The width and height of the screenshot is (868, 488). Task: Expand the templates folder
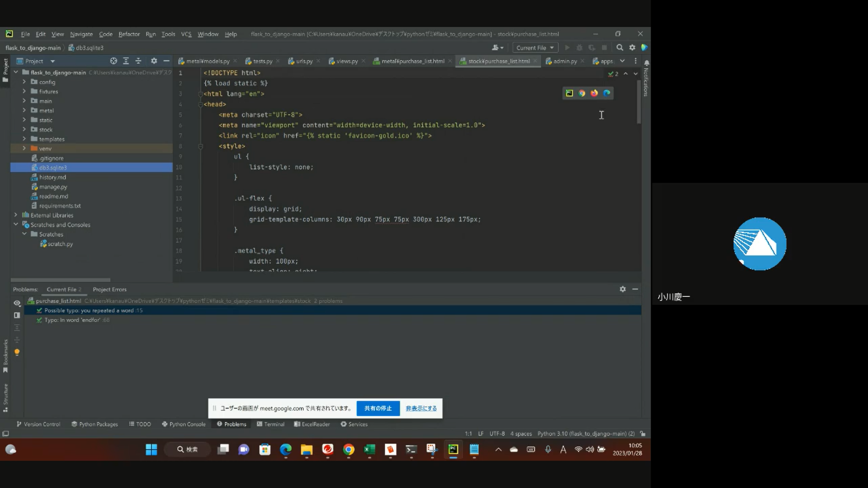click(x=24, y=139)
